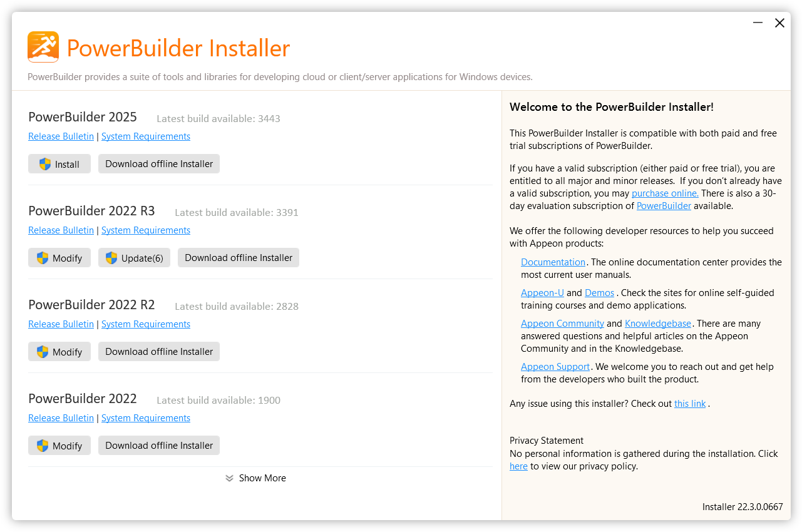The width and height of the screenshot is (802, 532).
Task: Download offline installer for PowerBuilder 2025
Action: pos(159,164)
